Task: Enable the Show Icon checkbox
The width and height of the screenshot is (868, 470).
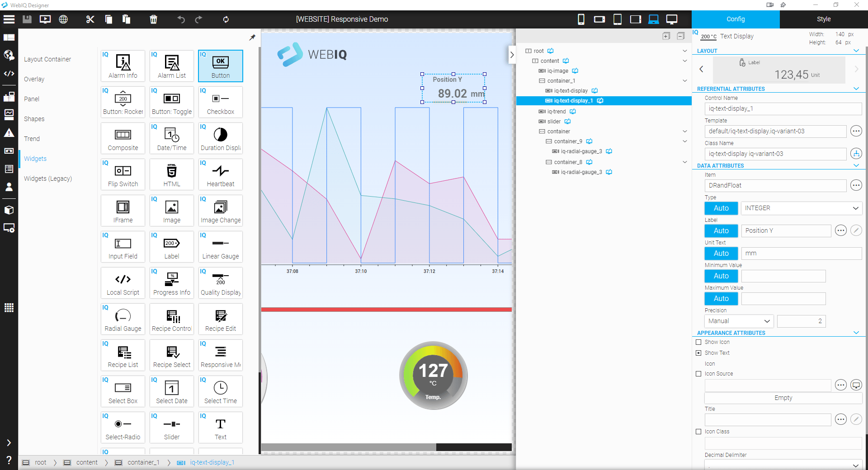Action: 698,342
